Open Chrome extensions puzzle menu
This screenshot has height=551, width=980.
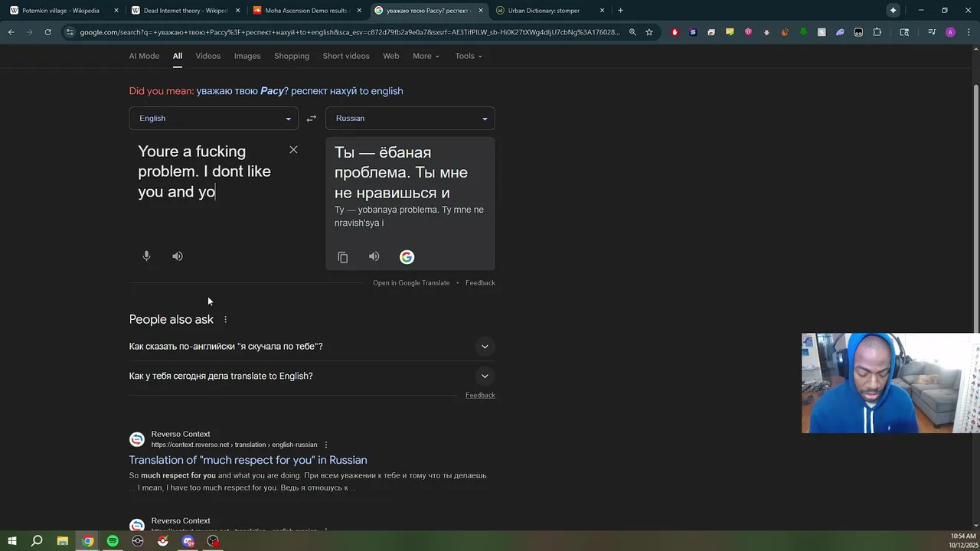tap(877, 32)
